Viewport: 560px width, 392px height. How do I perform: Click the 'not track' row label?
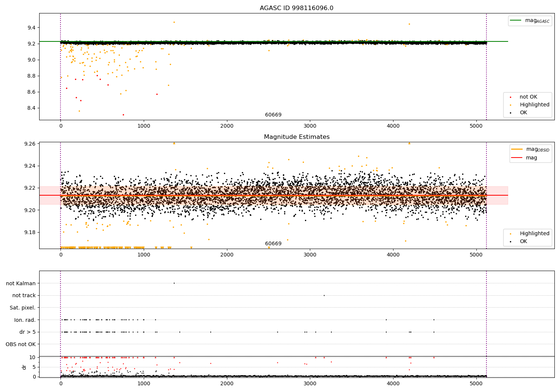click(24, 296)
